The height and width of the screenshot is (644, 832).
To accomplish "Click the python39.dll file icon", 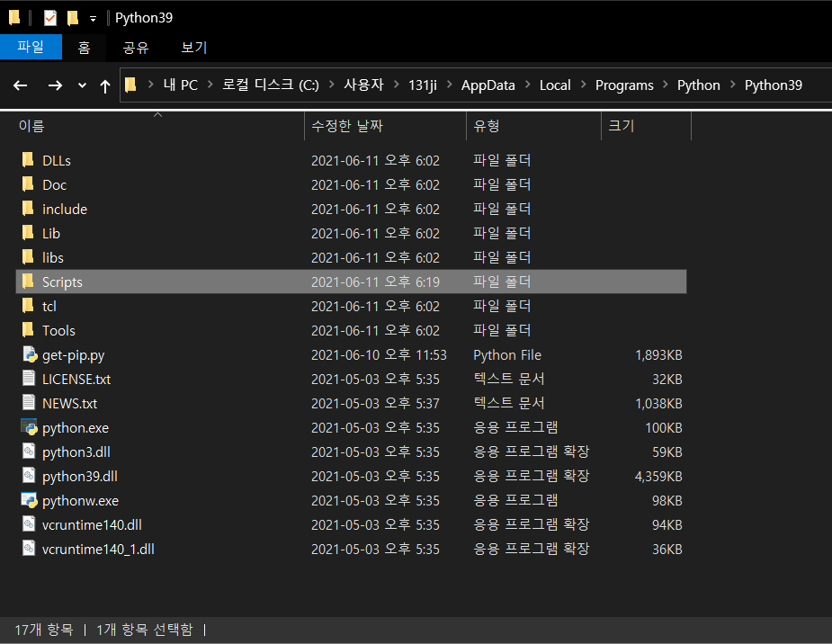I will pyautogui.click(x=29, y=476).
